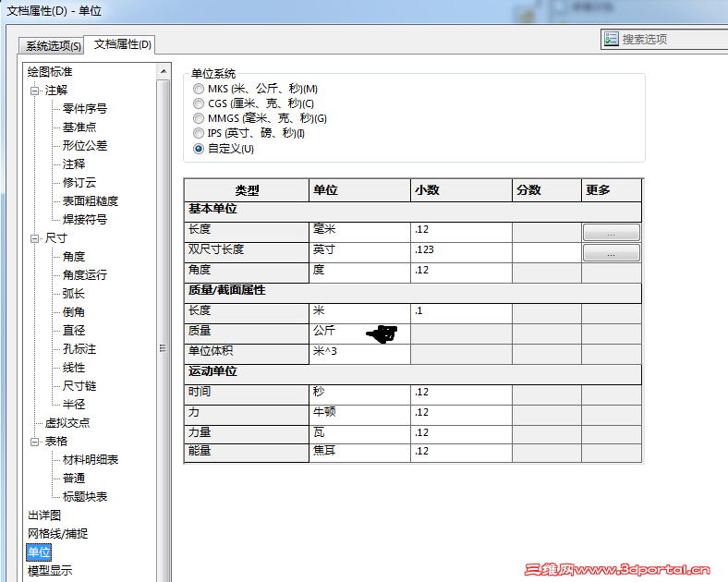Viewport: 728px width, 582px height.
Task: Open angle unit cell showing 度
Action: point(359,273)
